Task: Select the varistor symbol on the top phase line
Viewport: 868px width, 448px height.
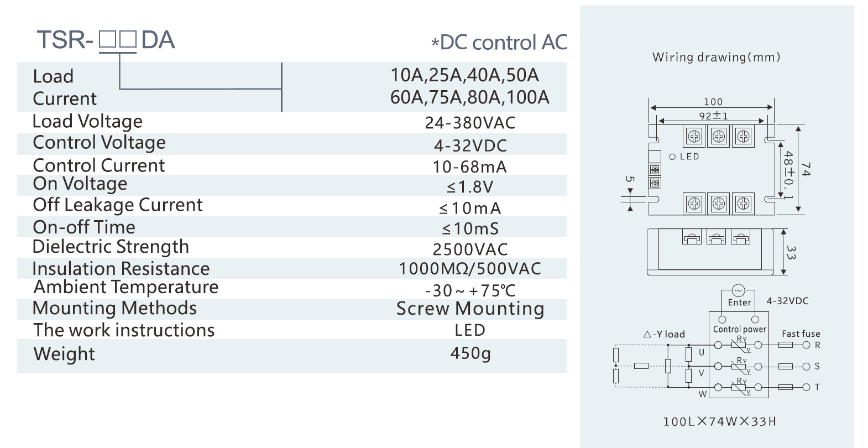Action: (739, 345)
